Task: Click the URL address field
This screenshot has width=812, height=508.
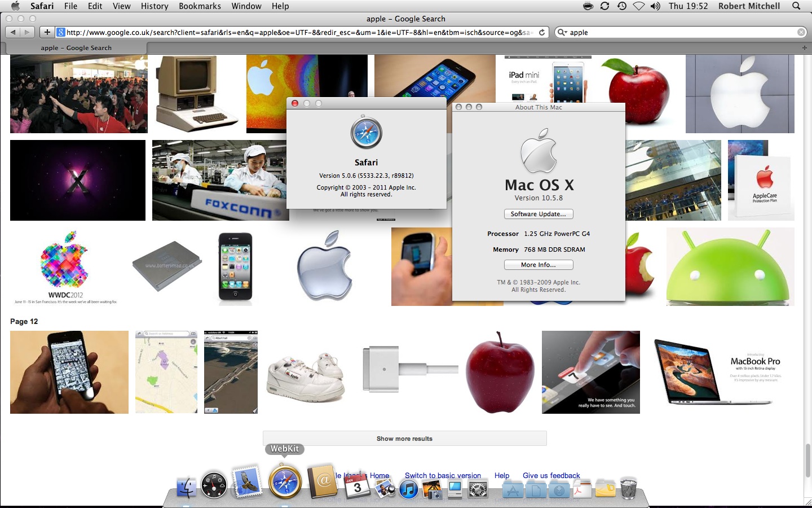Action: 302,32
